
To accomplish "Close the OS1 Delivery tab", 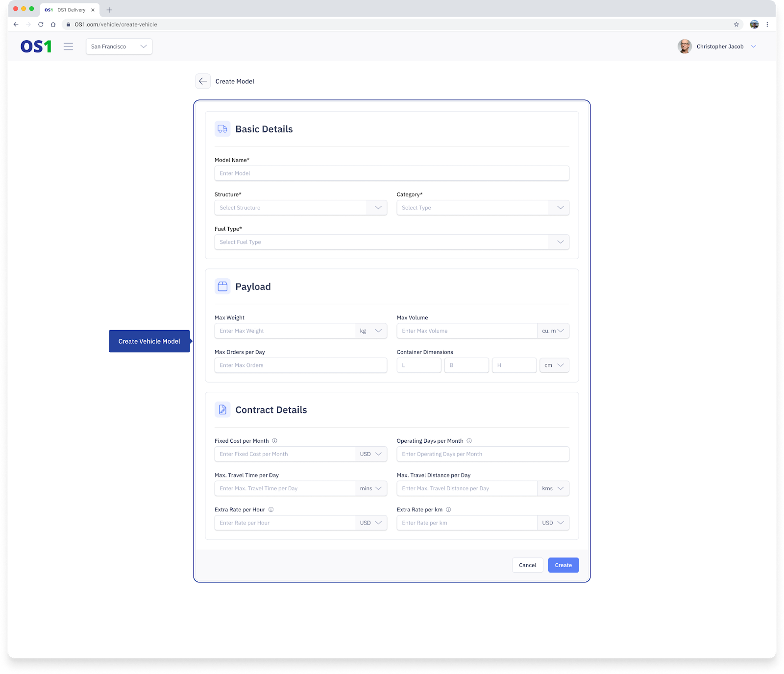I will click(x=93, y=10).
